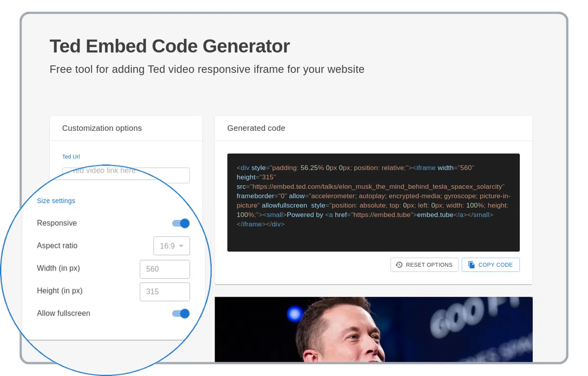Click the video preview thumbnail
Screen dimensions: 588x376
pos(373,329)
